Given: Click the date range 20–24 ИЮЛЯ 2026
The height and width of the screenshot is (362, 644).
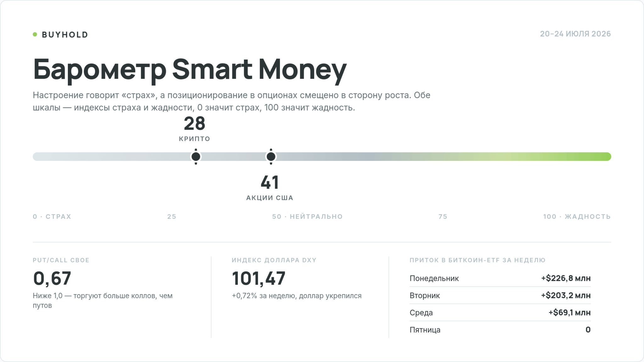Looking at the screenshot, I should (x=575, y=34).
